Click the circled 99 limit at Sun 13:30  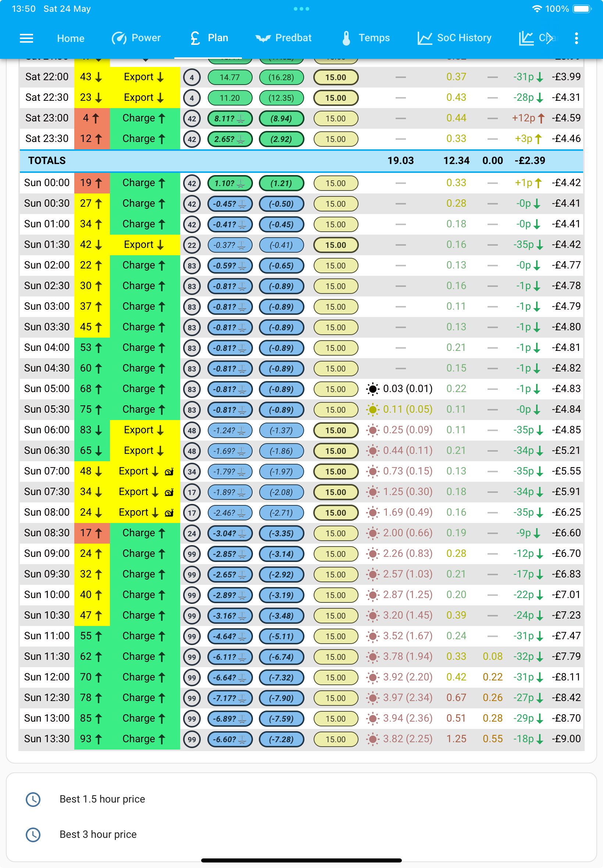point(192,739)
